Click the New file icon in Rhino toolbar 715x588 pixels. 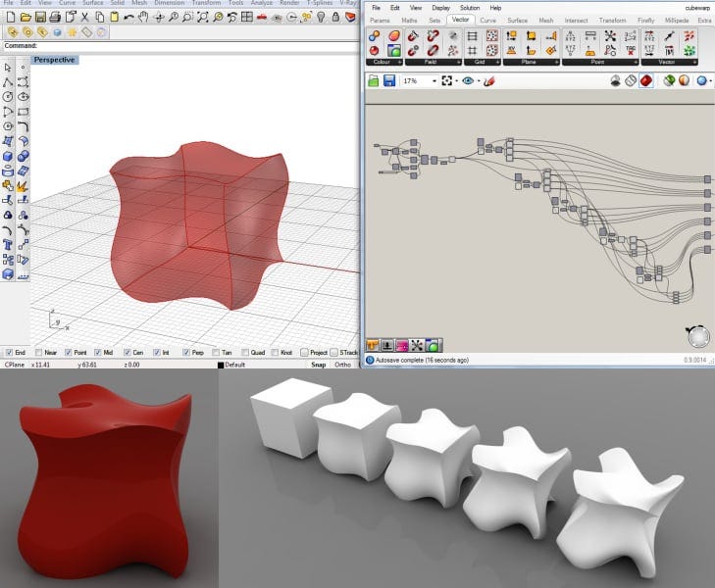pyautogui.click(x=11, y=18)
